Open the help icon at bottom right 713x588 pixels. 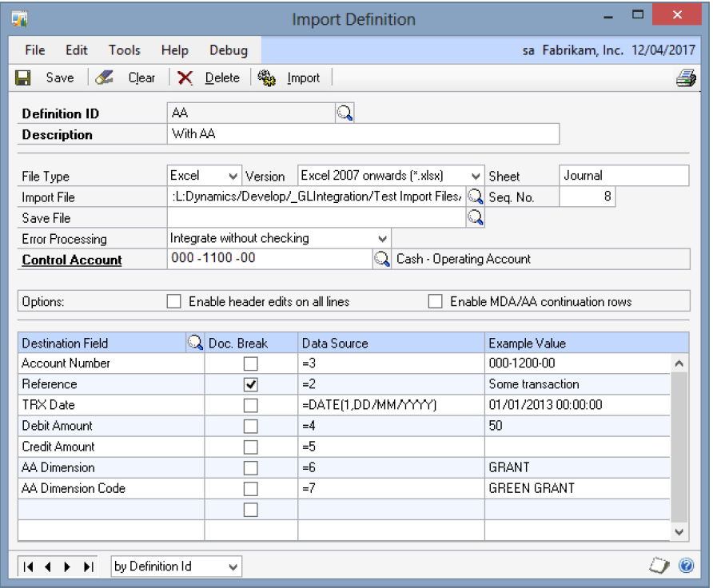point(686,566)
